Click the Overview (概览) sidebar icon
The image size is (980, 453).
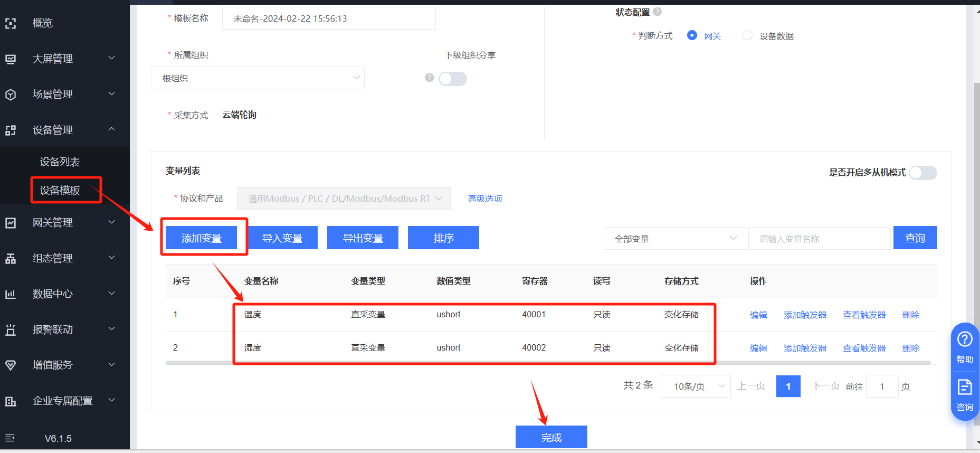pyautogui.click(x=11, y=23)
